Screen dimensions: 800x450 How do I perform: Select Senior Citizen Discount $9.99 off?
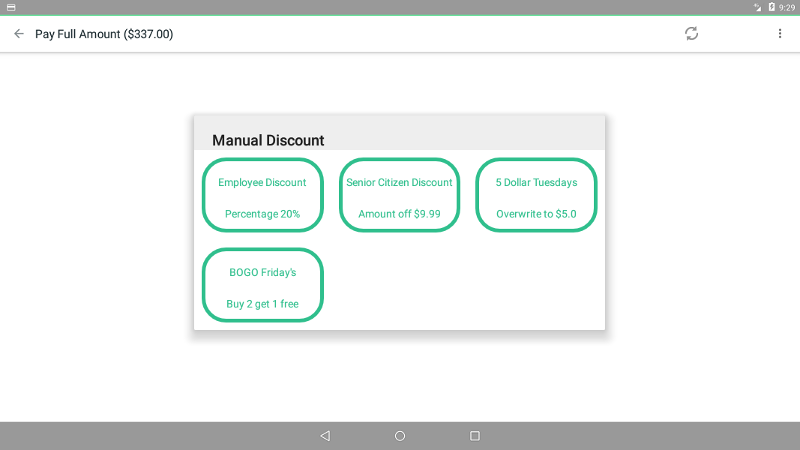tap(399, 195)
